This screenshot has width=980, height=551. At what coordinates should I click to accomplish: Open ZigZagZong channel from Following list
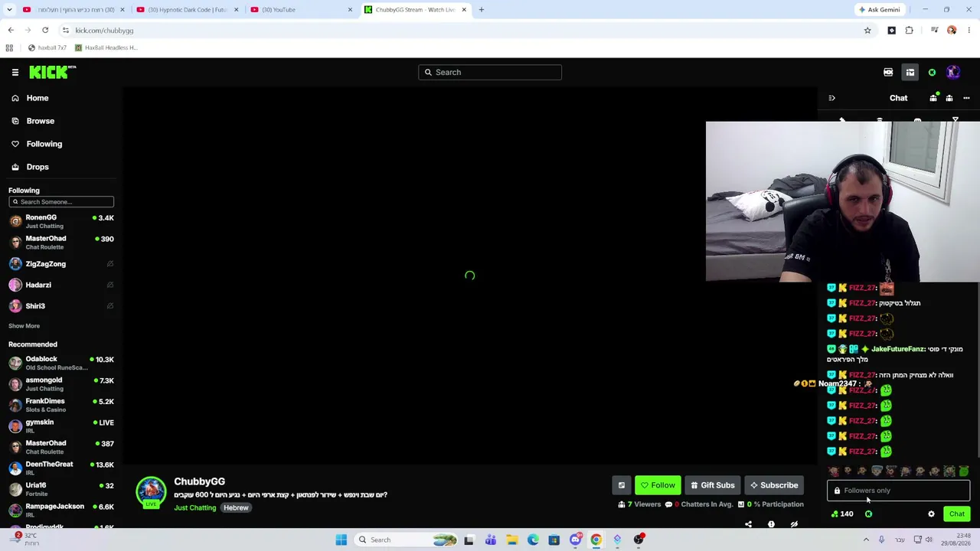point(61,264)
